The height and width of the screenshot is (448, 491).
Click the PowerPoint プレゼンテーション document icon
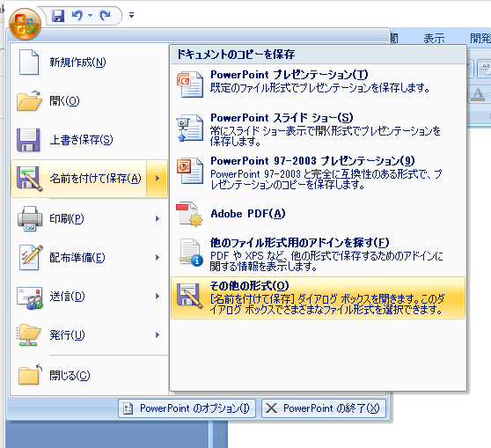[x=190, y=84]
